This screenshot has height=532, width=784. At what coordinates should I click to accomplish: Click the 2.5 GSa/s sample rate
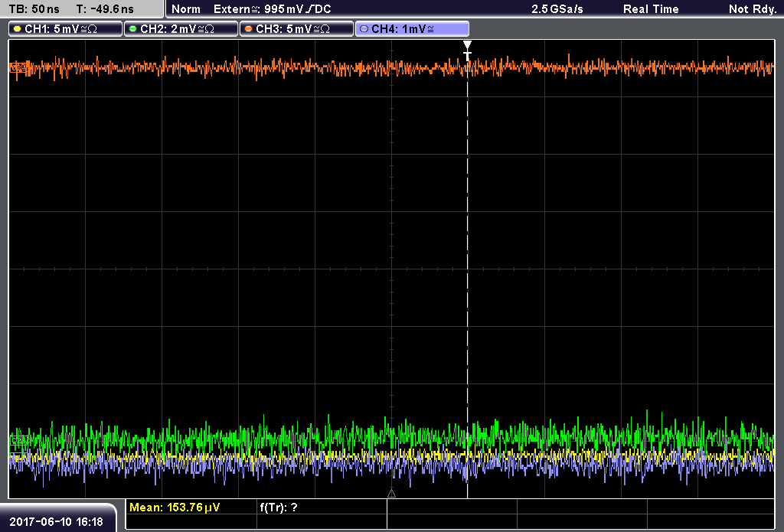[557, 9]
